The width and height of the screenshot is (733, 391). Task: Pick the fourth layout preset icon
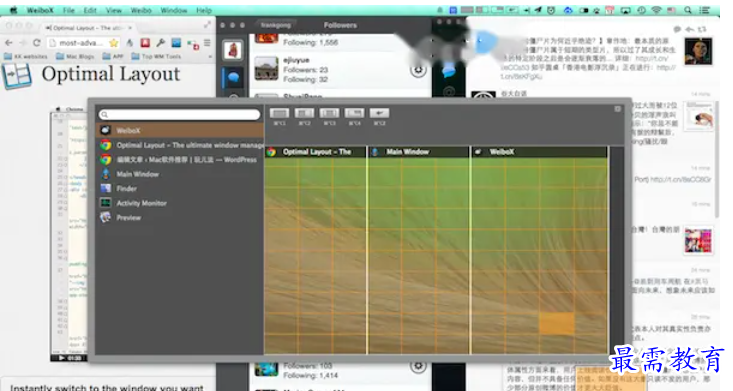pos(354,113)
